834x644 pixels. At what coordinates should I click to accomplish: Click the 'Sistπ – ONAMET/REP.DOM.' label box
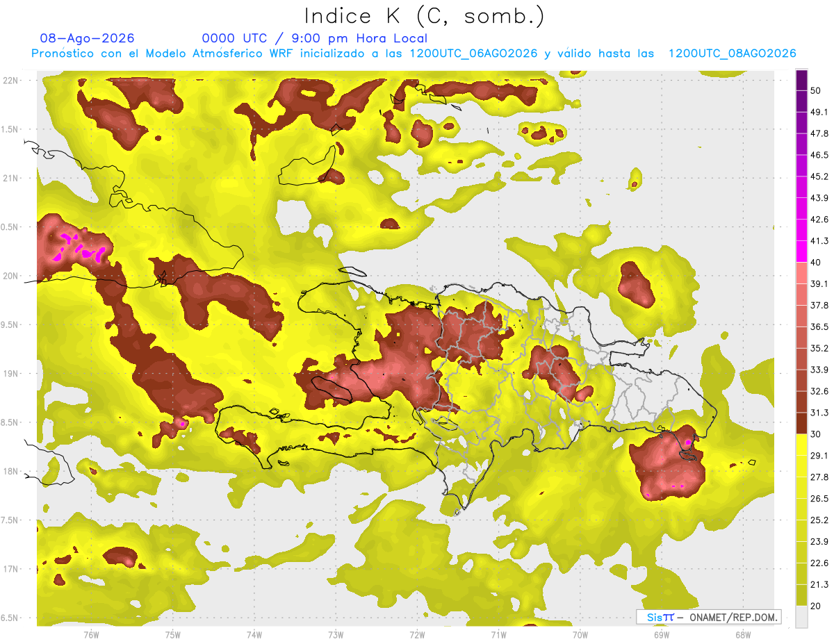coord(708,617)
